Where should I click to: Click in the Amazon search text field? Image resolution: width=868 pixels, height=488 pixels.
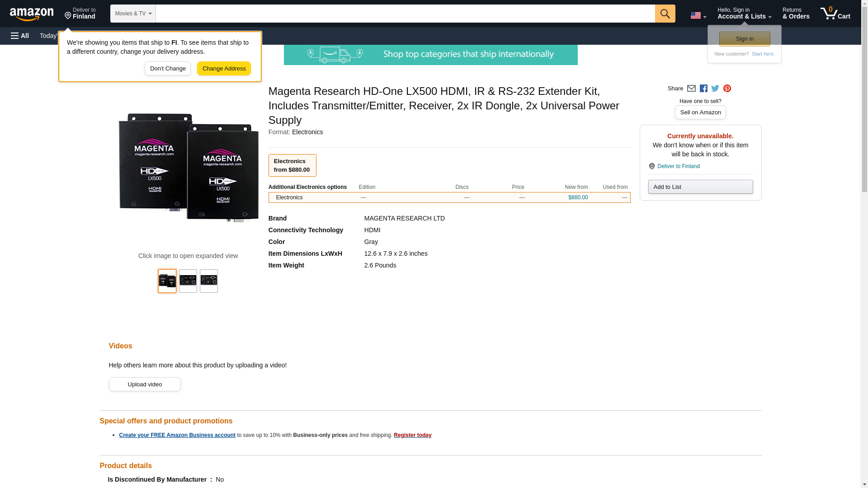pyautogui.click(x=405, y=14)
